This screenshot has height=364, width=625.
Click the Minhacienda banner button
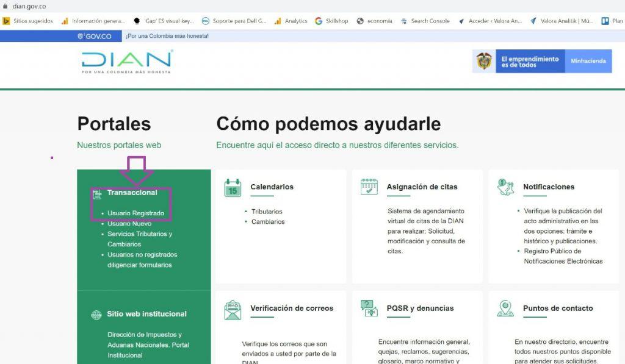click(588, 61)
